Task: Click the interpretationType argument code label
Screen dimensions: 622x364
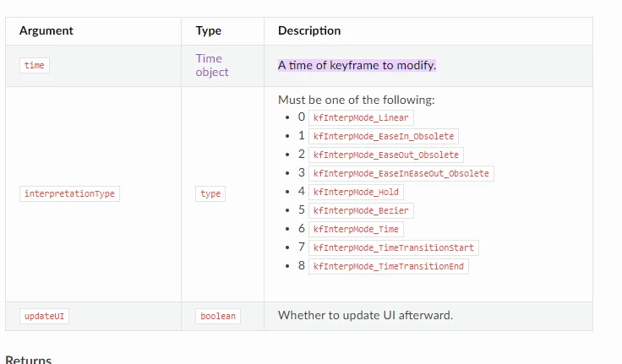Action: tap(69, 193)
